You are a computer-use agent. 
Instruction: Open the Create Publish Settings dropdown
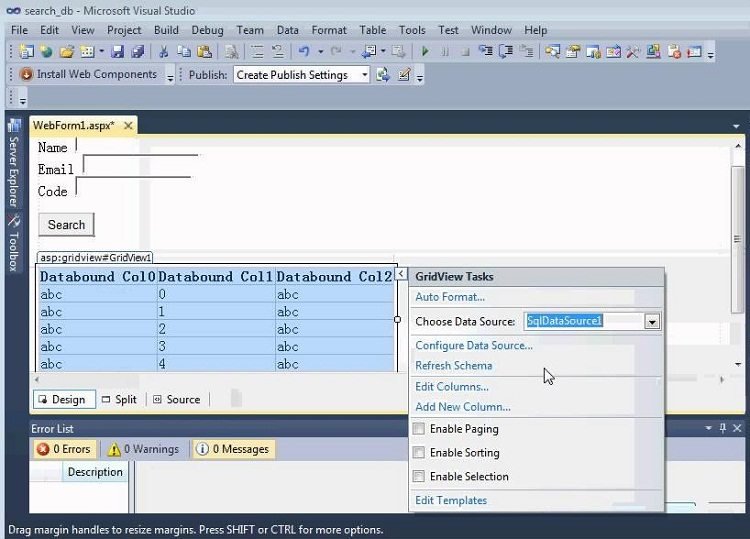tap(364, 75)
